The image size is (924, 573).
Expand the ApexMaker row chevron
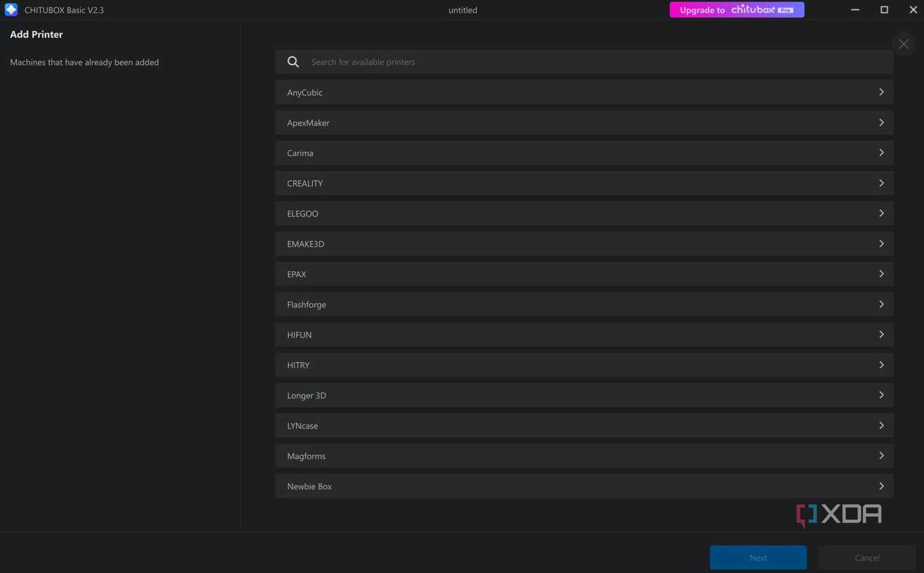881,123
